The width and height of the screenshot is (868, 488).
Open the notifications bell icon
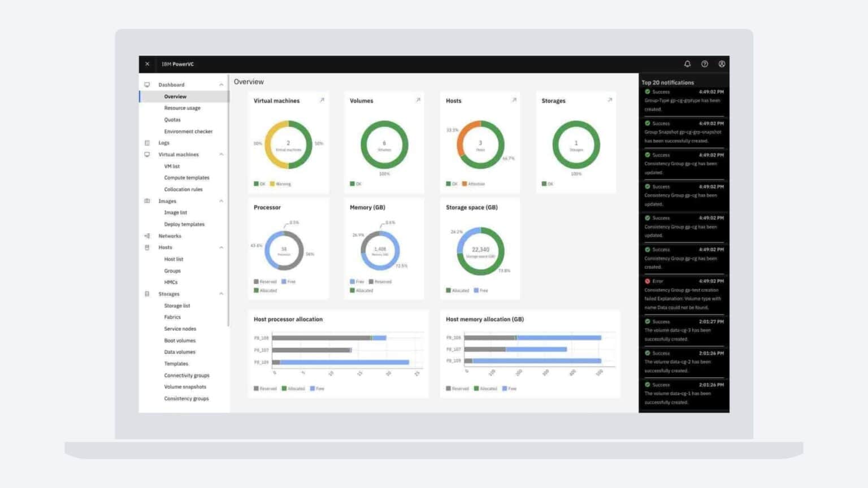pos(687,64)
